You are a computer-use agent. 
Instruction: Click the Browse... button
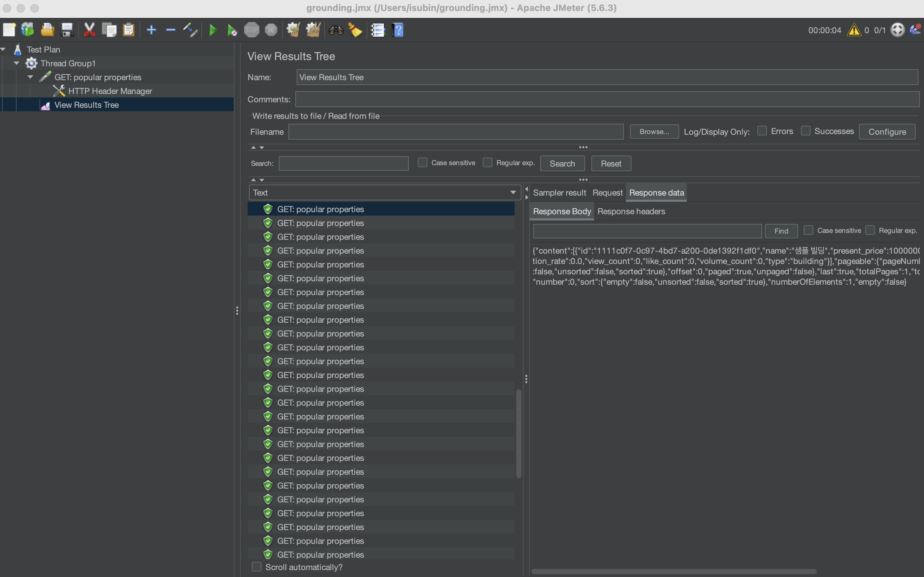click(x=654, y=132)
